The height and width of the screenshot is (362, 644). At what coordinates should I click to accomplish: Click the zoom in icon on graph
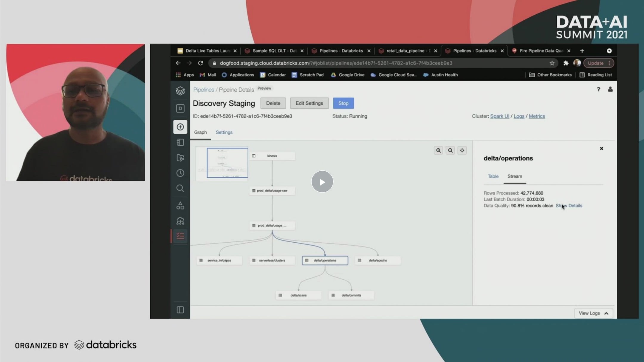point(438,150)
